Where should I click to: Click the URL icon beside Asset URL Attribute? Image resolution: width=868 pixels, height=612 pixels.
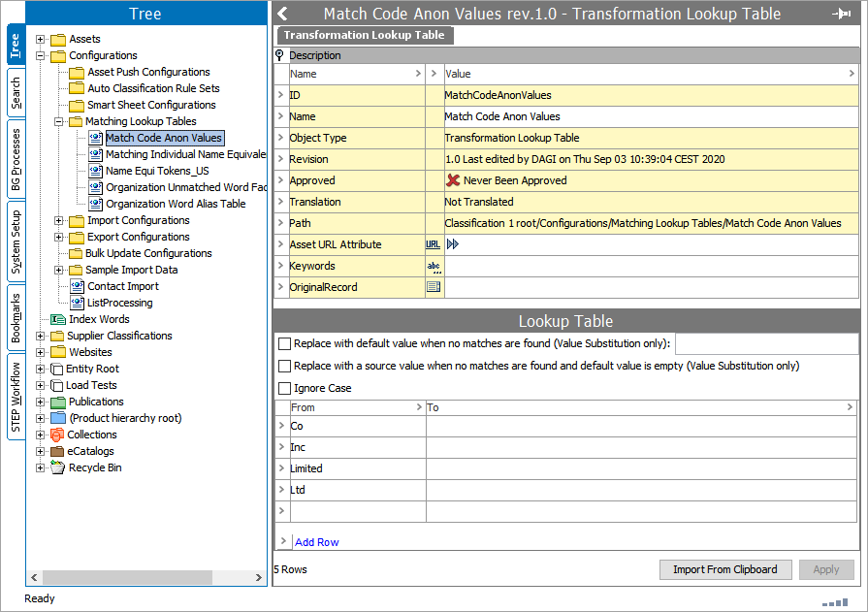(x=433, y=244)
